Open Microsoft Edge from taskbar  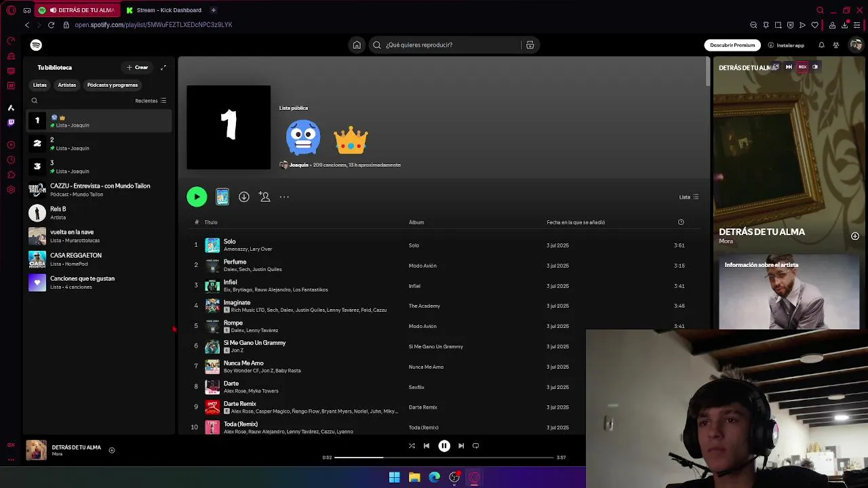pos(434,477)
